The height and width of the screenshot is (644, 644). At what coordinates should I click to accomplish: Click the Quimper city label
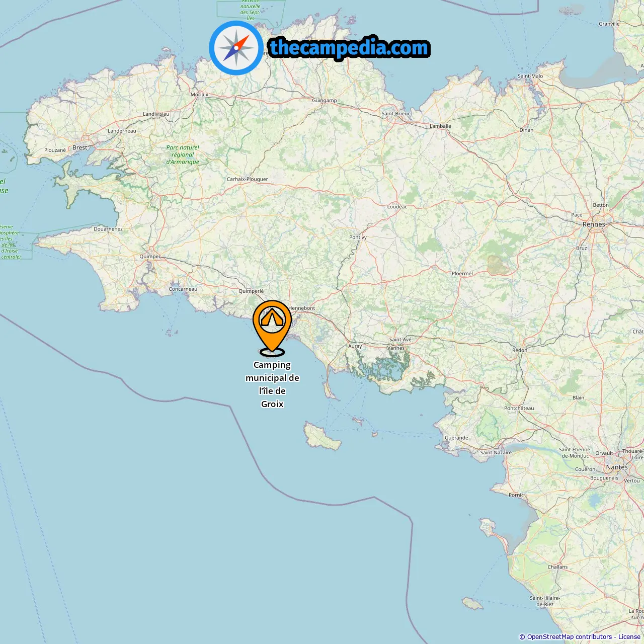point(150,257)
